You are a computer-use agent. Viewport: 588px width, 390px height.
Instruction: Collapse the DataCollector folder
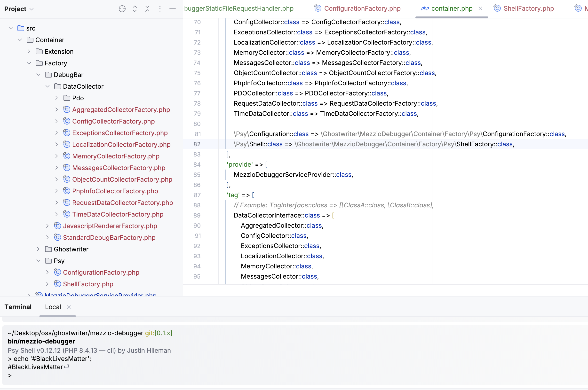[47, 86]
